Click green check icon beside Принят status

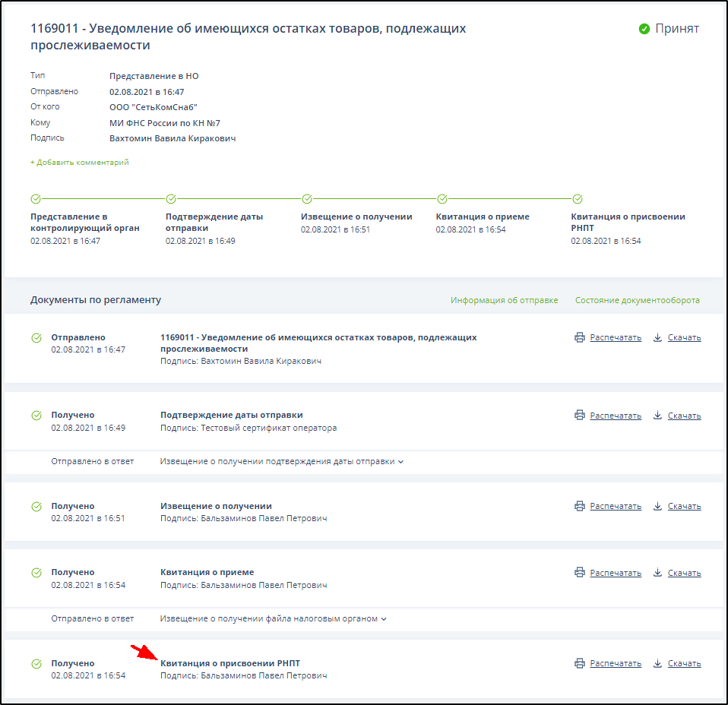pyautogui.click(x=644, y=29)
